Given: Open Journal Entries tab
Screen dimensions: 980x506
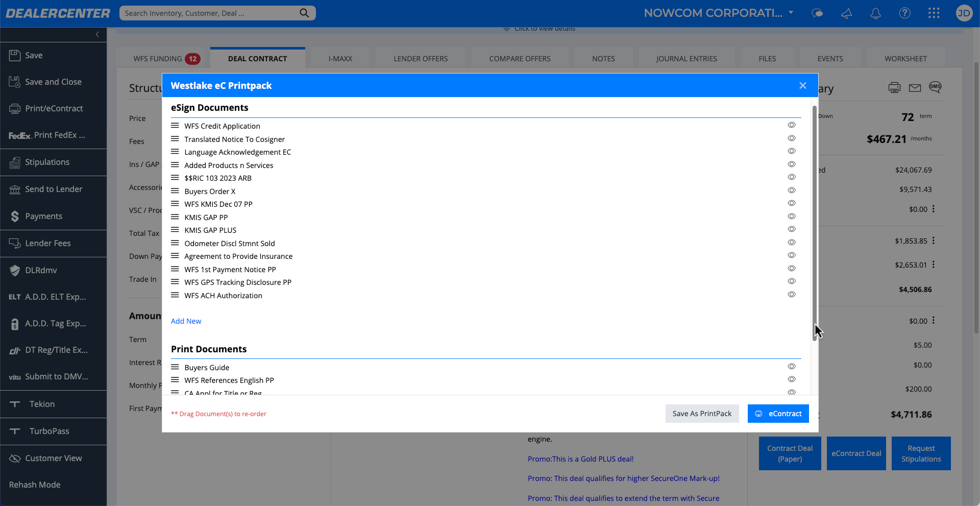Looking at the screenshot, I should pos(687,59).
